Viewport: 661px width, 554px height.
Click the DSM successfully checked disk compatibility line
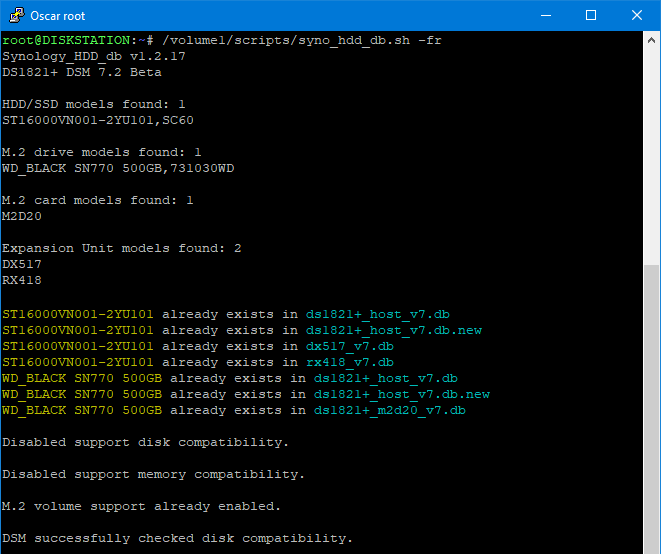pos(177,538)
